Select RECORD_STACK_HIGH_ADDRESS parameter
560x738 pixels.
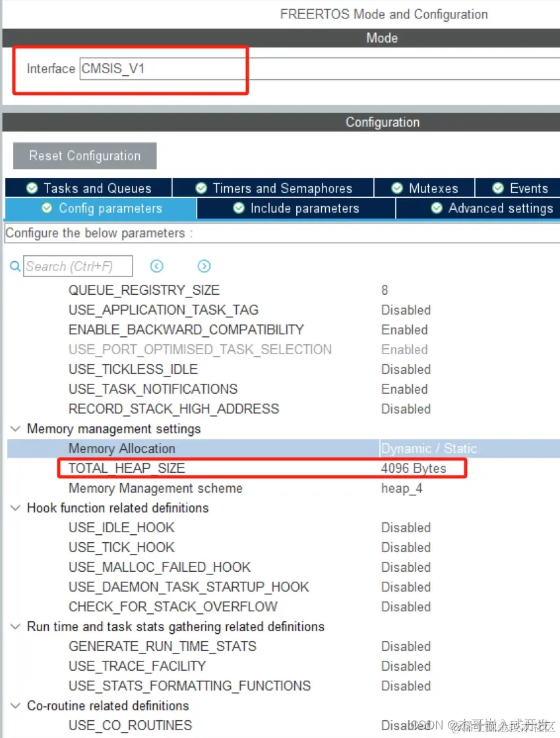click(173, 408)
